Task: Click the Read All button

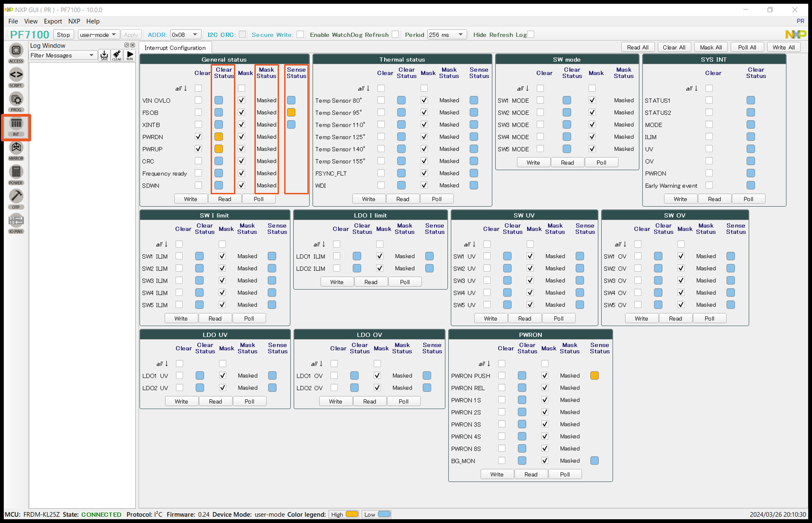Action: click(x=638, y=47)
